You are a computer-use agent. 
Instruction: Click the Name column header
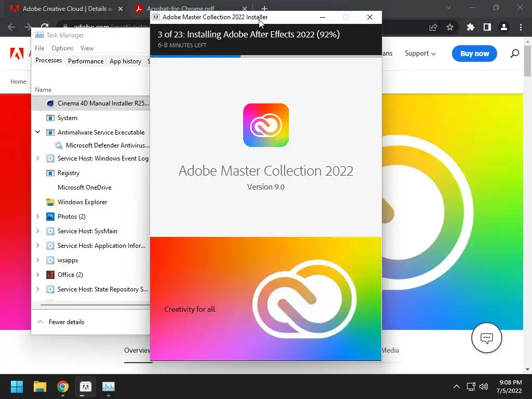(x=43, y=89)
